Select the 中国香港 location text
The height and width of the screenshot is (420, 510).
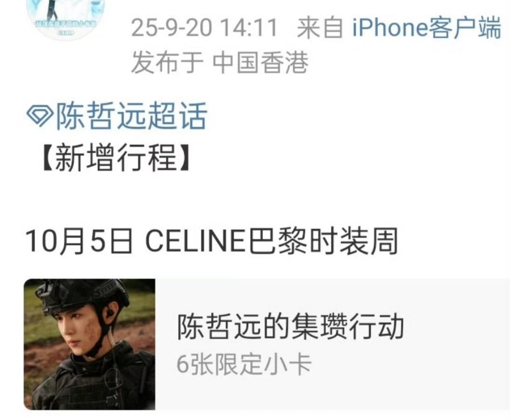261,63
